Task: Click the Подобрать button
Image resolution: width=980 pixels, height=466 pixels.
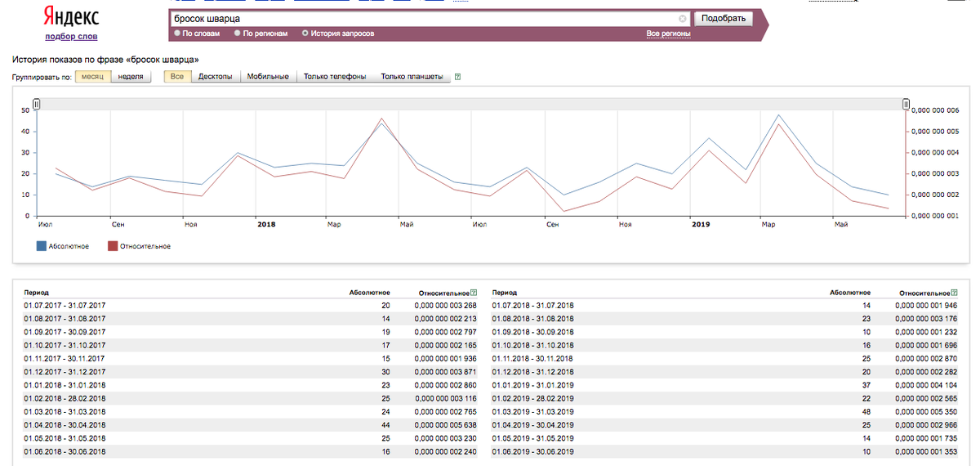Action: click(724, 18)
